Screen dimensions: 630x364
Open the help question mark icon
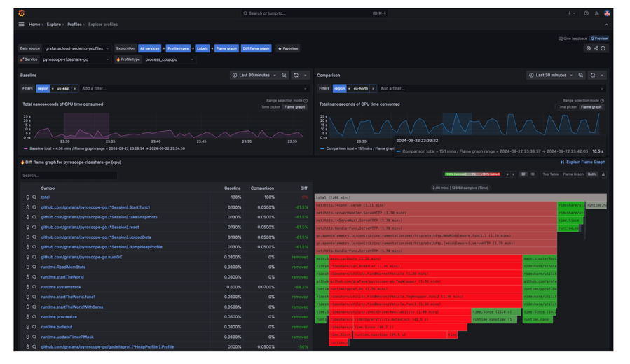click(587, 13)
